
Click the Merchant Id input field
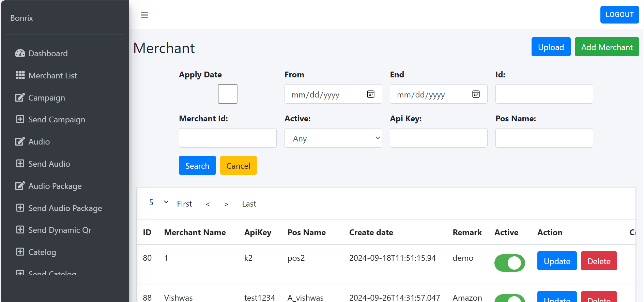[228, 138]
